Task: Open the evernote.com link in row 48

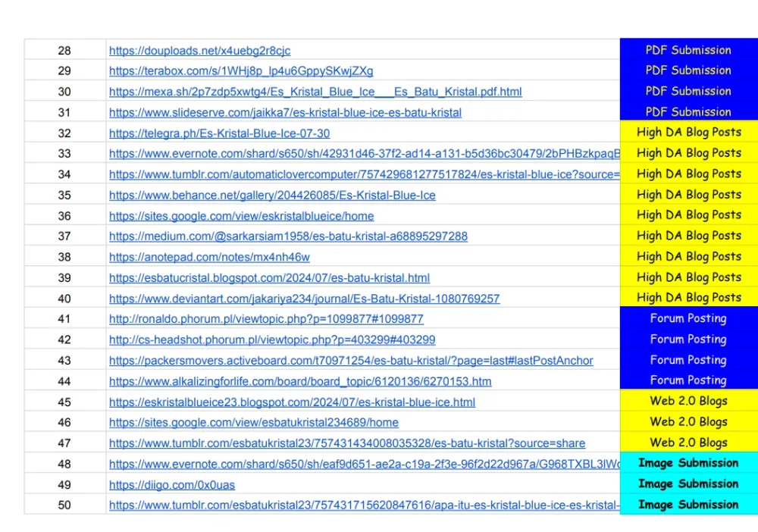Action: (x=365, y=464)
